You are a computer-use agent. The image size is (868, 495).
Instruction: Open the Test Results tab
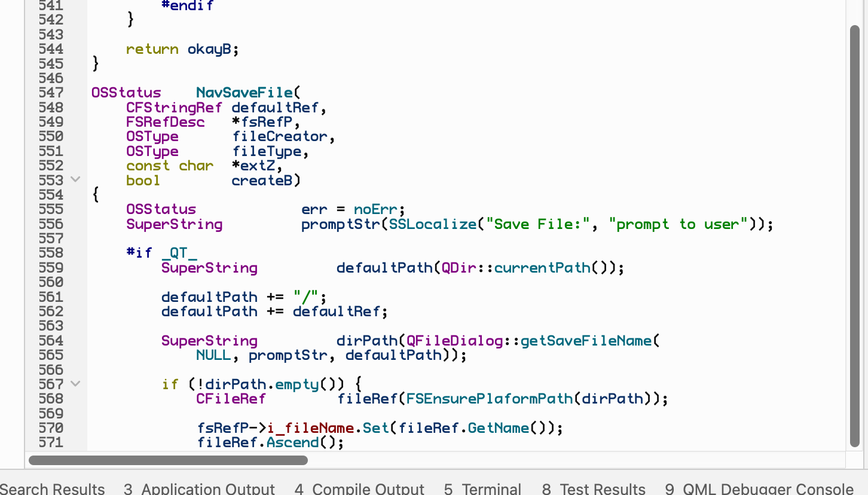point(594,488)
